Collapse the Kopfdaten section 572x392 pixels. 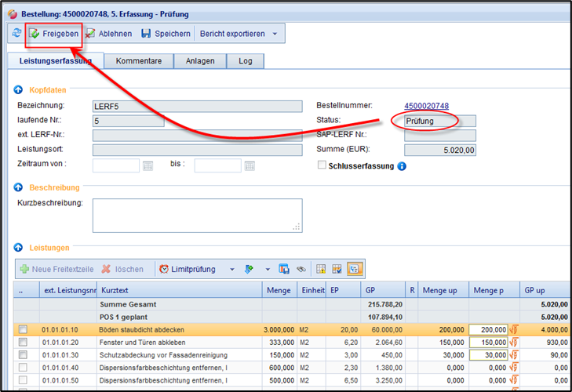[x=18, y=90]
